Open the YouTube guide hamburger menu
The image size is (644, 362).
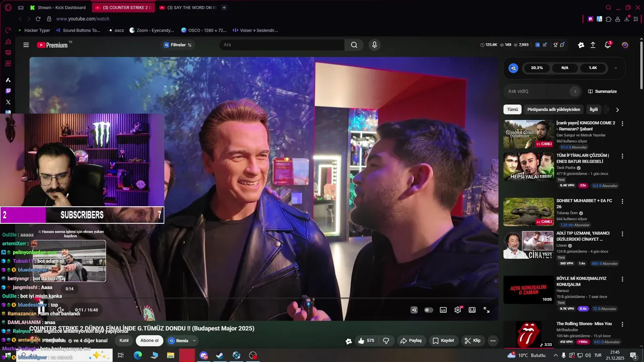tap(26, 45)
